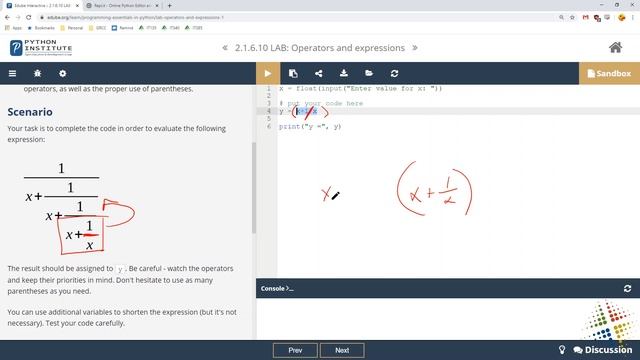Click the lightbulb hint icon

(562, 350)
